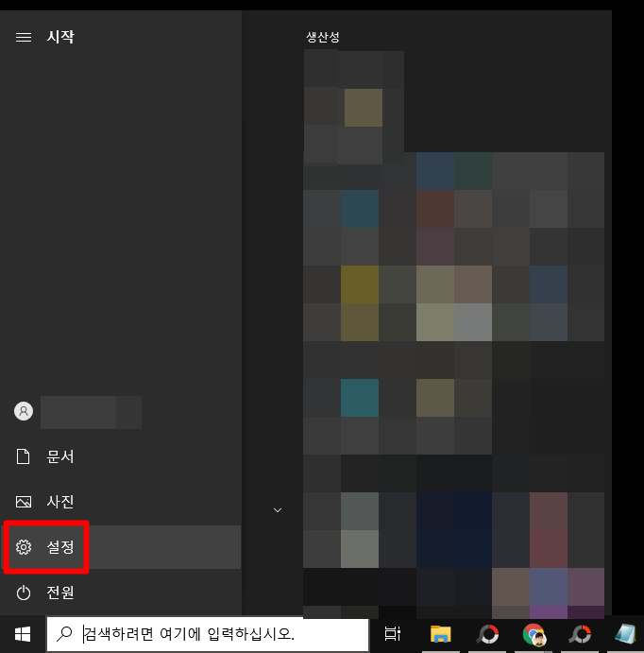This screenshot has height=653, width=644.
Task: Click the Windows Start button
Action: point(23,634)
